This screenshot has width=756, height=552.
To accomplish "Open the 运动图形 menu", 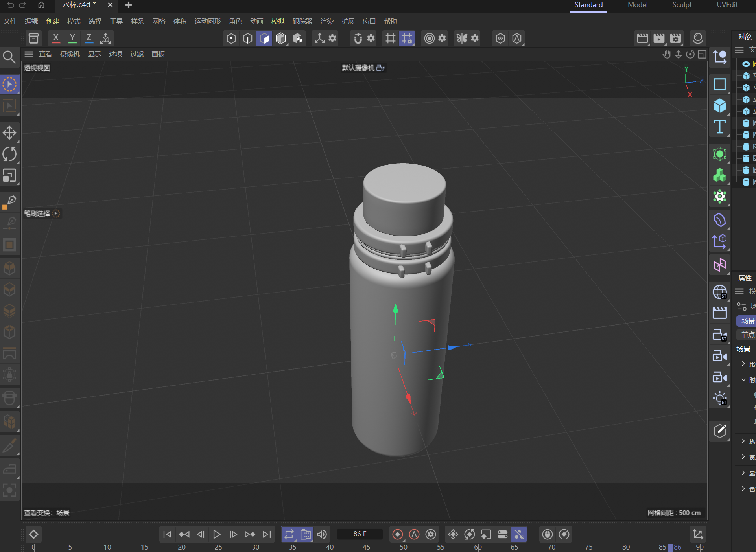I will [x=208, y=21].
